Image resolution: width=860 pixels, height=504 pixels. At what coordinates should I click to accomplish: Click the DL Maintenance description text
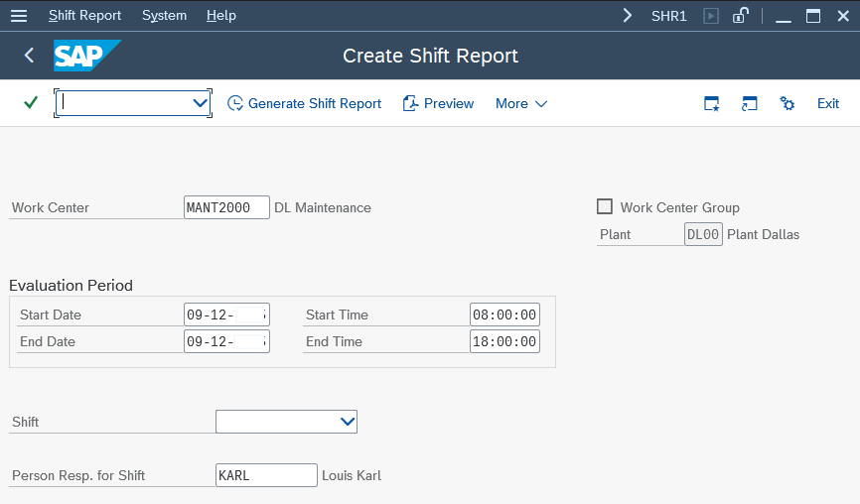(323, 207)
